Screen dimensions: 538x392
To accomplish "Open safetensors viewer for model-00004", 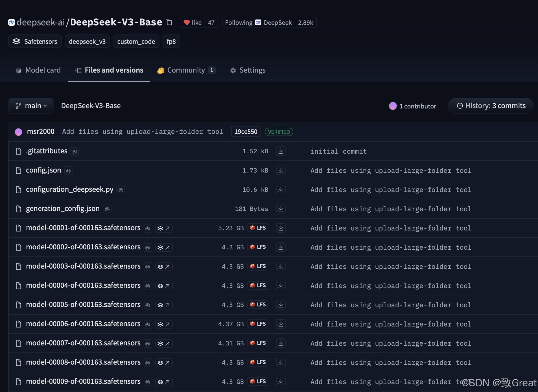I will tap(164, 286).
